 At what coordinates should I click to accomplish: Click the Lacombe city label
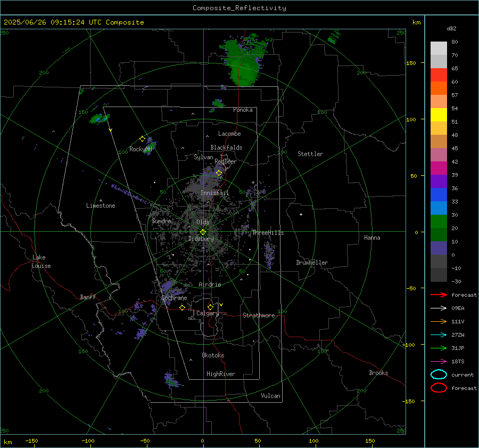tap(229, 134)
